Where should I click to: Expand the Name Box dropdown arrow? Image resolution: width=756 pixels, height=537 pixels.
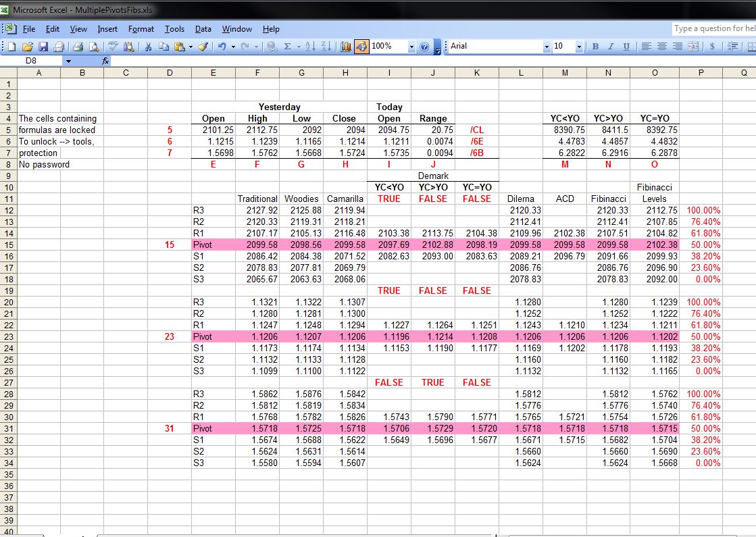pos(68,61)
